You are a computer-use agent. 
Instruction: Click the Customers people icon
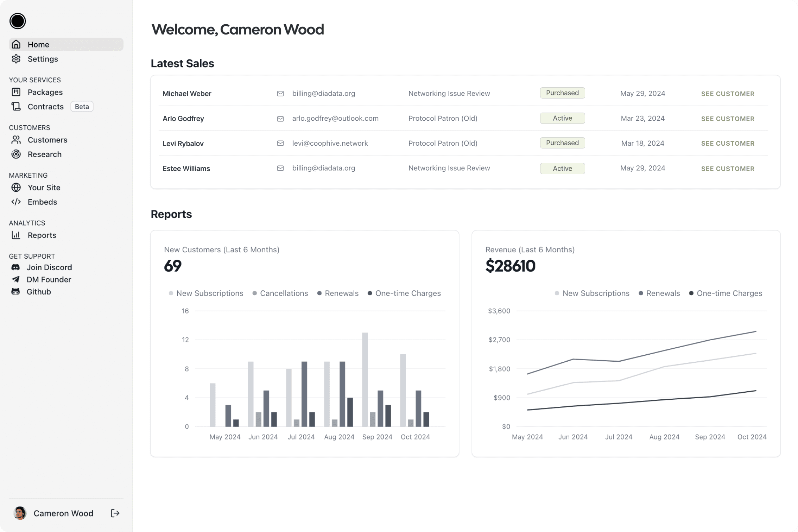(x=16, y=140)
